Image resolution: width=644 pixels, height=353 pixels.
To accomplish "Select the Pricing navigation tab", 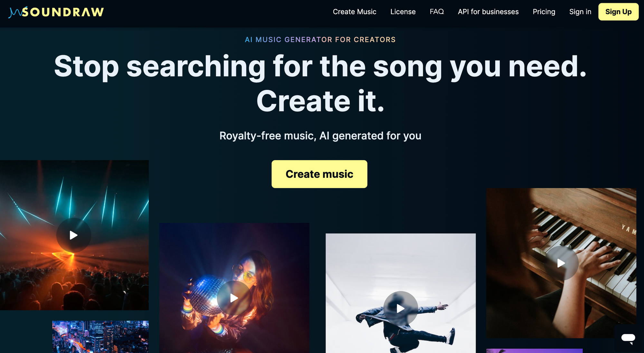I will click(x=544, y=12).
